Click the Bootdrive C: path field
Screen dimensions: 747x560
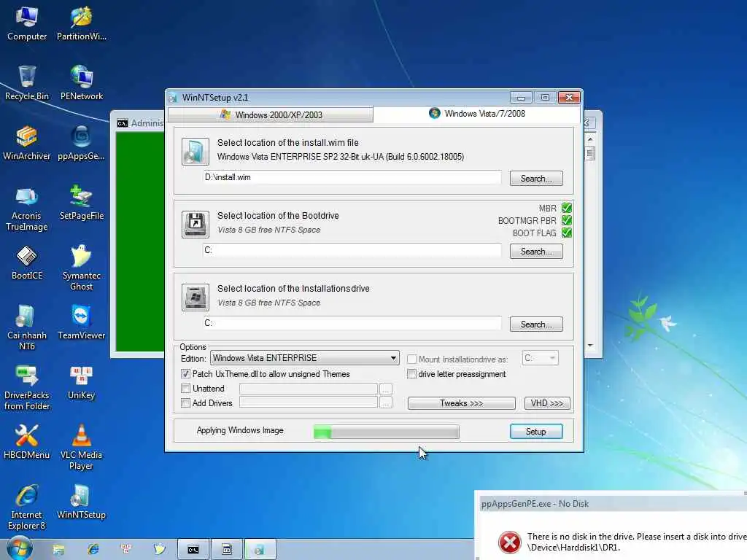[352, 250]
